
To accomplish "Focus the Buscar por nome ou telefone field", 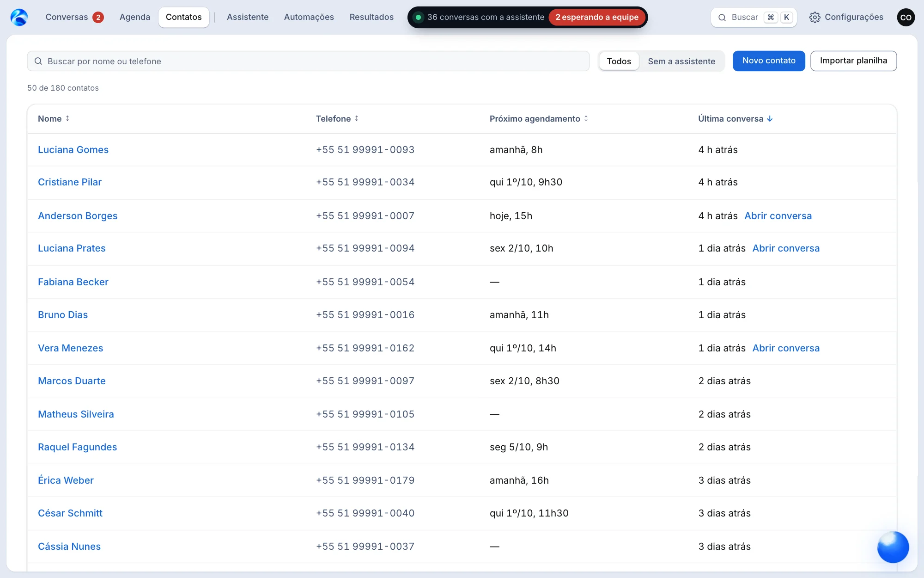I will point(308,61).
